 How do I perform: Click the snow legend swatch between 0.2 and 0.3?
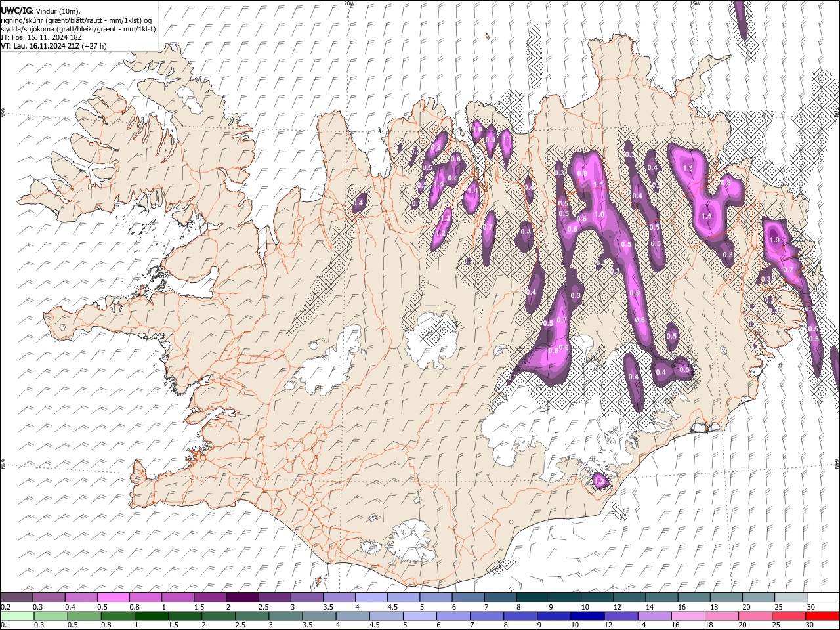(16, 597)
